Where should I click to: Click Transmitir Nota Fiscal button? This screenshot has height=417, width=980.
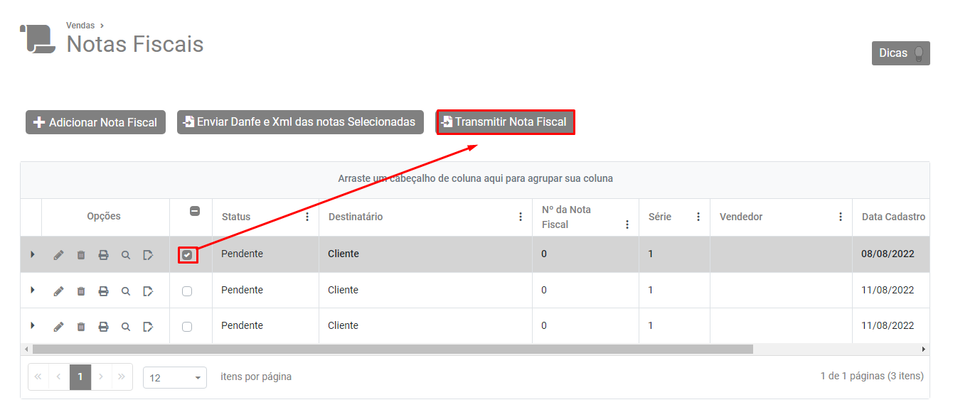[505, 122]
